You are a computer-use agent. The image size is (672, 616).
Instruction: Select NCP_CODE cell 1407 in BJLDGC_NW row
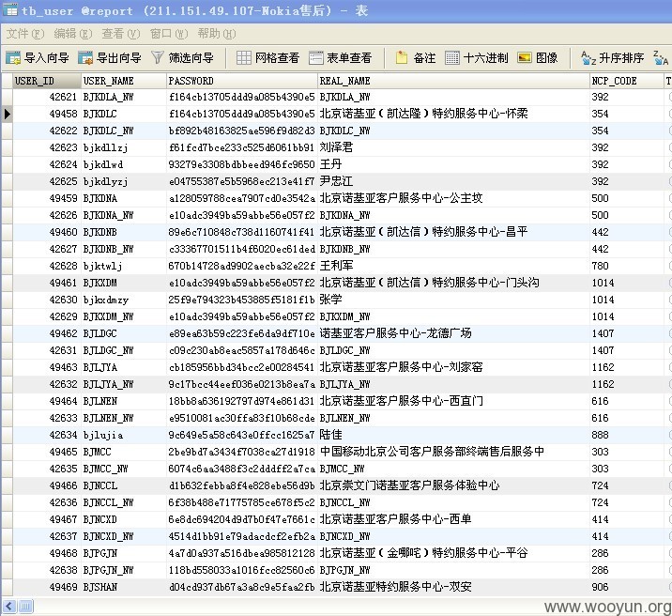626,350
